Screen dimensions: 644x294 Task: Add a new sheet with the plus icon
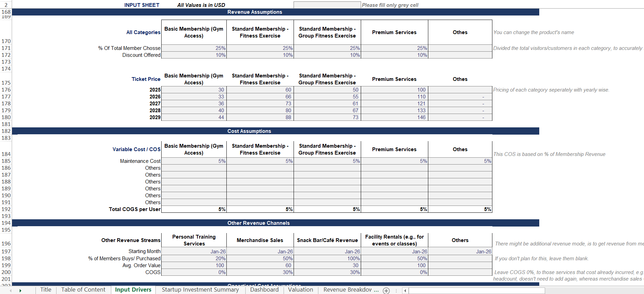(386, 291)
